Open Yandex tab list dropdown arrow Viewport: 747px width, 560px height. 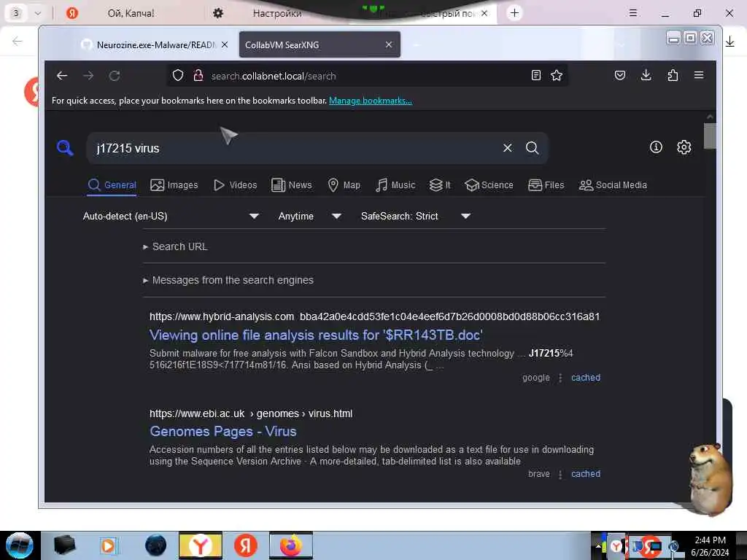point(38,13)
